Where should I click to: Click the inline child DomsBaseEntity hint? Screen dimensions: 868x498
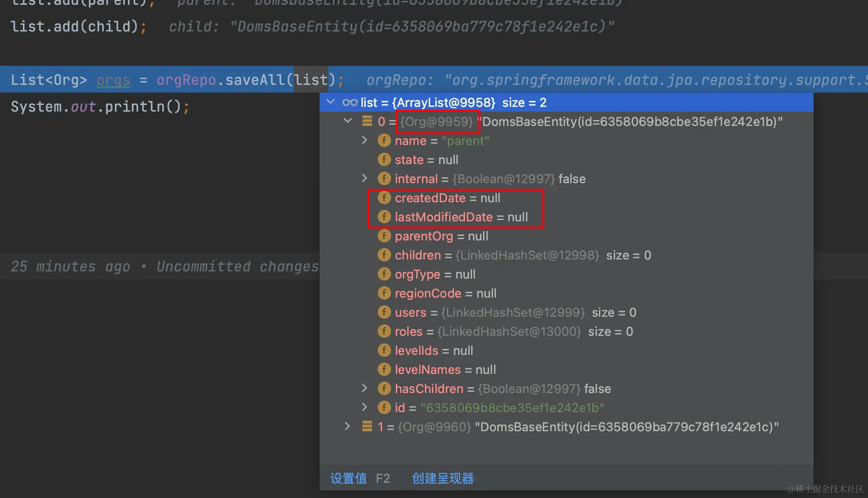click(392, 26)
